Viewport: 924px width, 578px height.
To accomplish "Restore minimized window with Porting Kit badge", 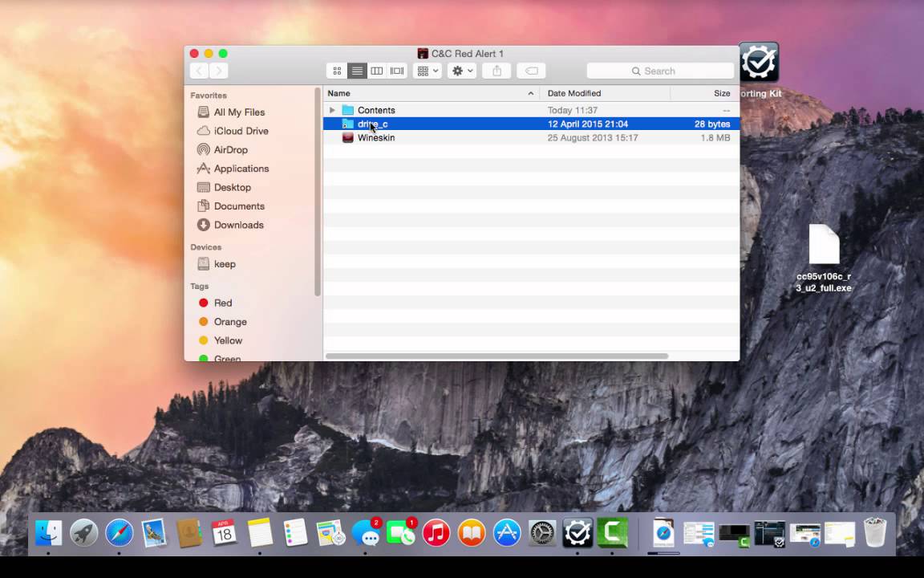I will pos(770,535).
